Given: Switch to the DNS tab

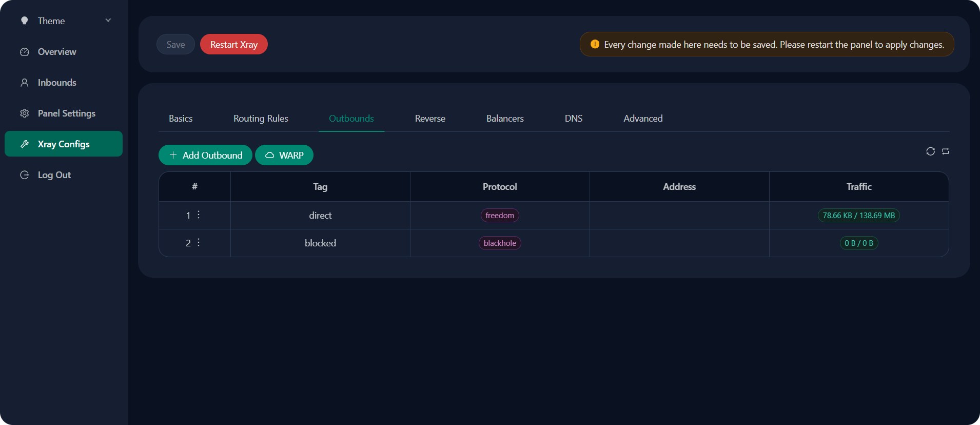Looking at the screenshot, I should coord(573,119).
